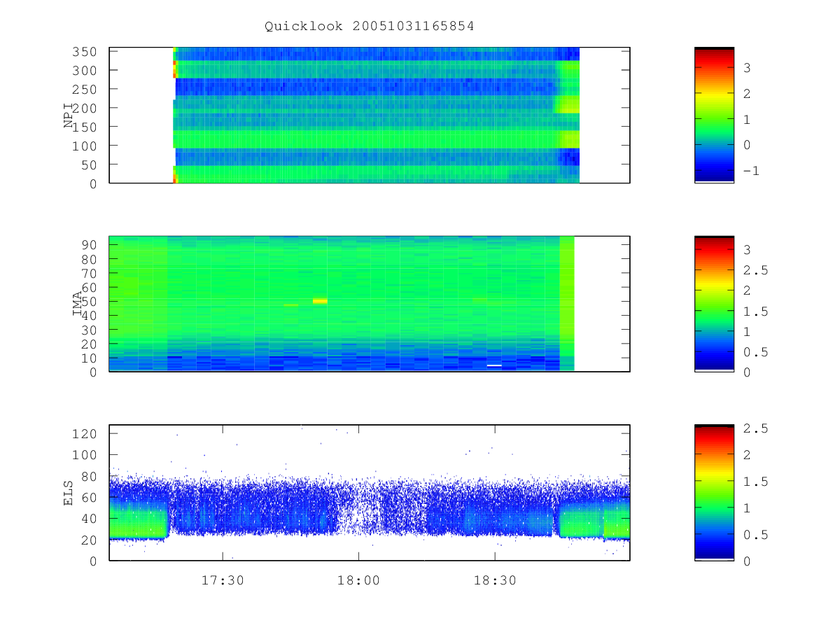The width and height of the screenshot is (840, 630).
Task: Click the IMA axis label
Action: 78,304
